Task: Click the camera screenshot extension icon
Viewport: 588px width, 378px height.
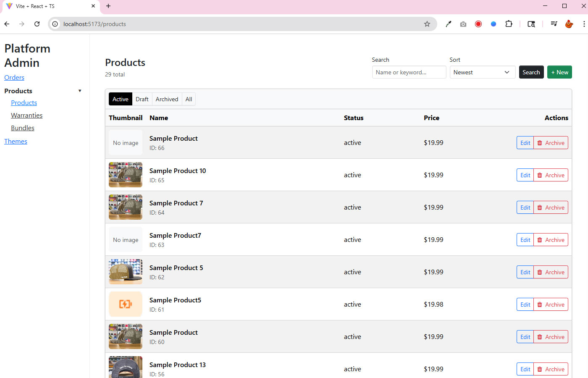Action: (463, 24)
